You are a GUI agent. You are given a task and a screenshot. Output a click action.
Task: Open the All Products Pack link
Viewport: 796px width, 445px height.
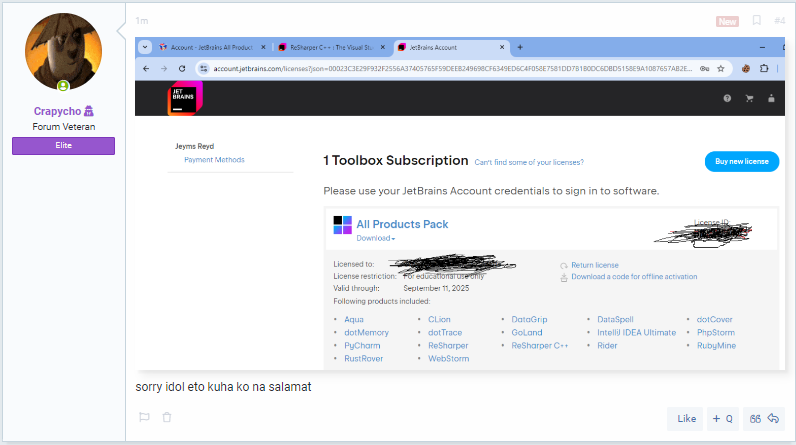click(402, 224)
